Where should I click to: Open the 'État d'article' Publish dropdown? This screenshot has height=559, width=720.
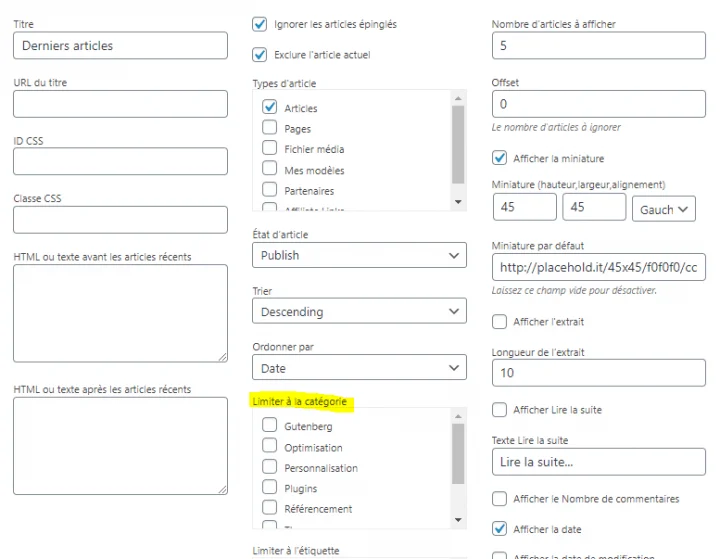point(359,255)
